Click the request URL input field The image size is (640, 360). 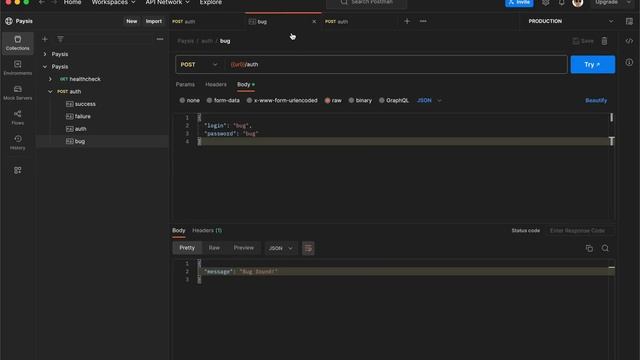396,64
